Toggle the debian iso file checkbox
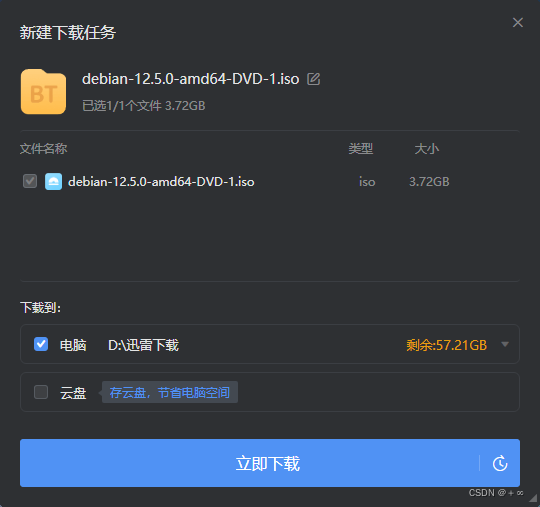This screenshot has height=507, width=540. tap(30, 181)
